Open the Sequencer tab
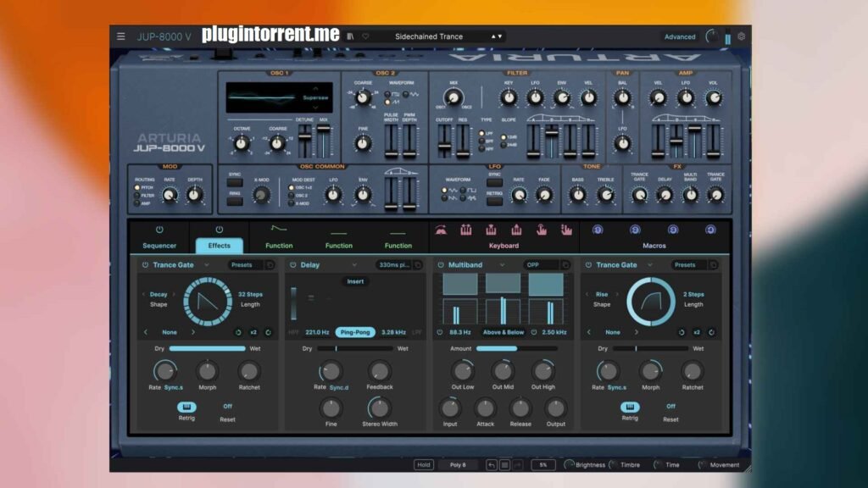The width and height of the screenshot is (868, 488). pos(159,246)
